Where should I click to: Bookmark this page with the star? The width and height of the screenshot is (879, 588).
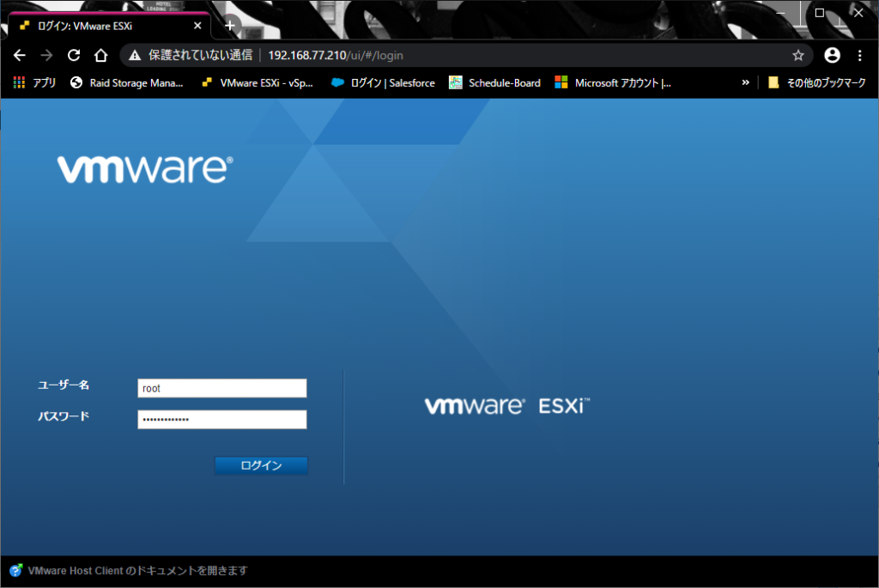click(798, 55)
